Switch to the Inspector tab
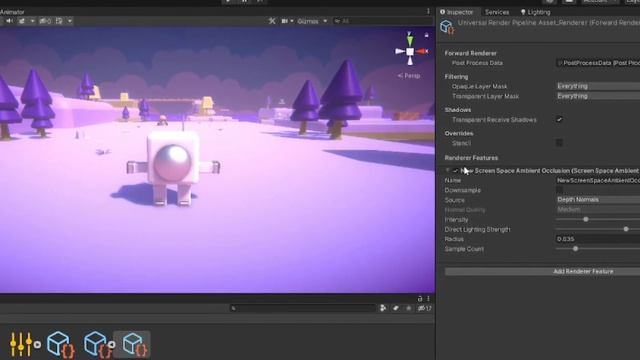 [x=457, y=12]
